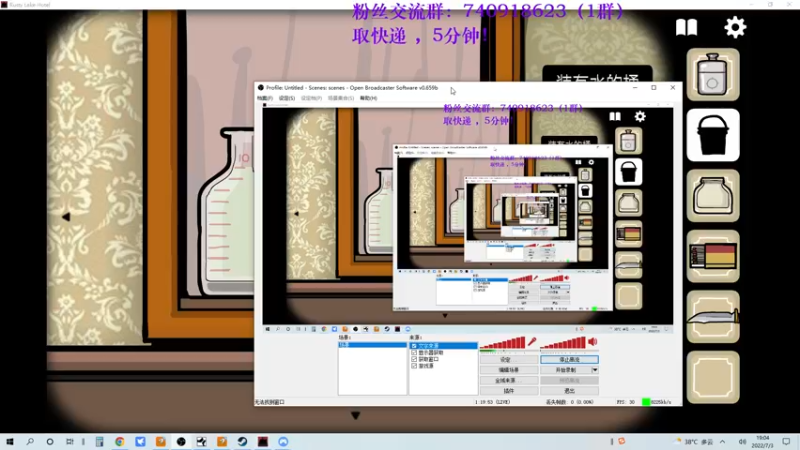The image size is (800, 450).
Task: Select the water bucket inventory item
Action: point(713,135)
